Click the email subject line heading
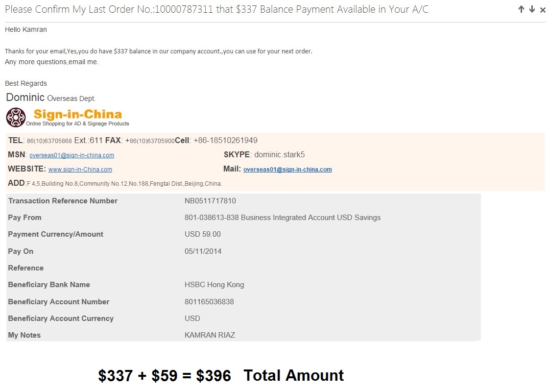The image size is (549, 392). [x=216, y=9]
